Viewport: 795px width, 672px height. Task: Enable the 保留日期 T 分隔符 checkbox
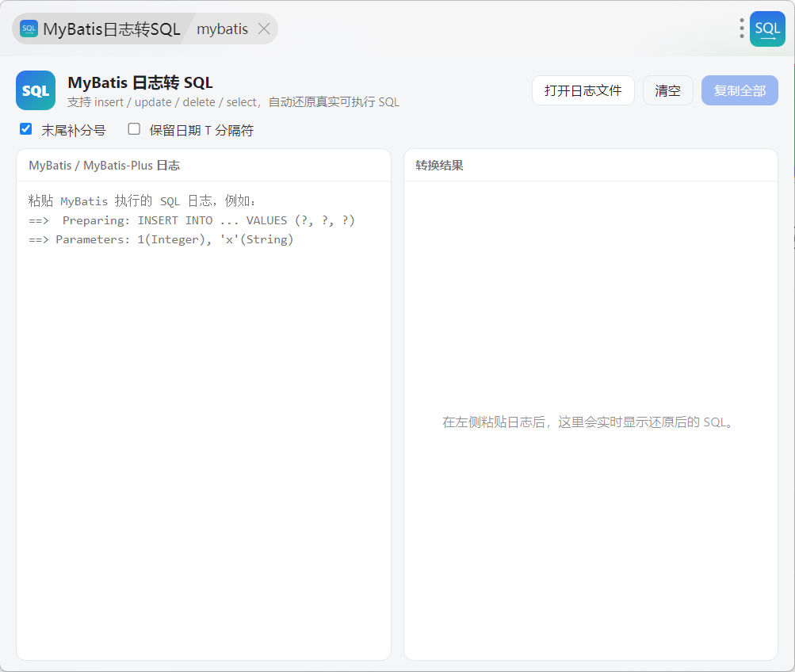134,129
